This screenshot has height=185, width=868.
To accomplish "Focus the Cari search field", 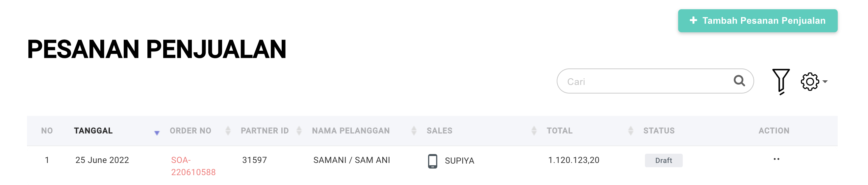I will (x=655, y=81).
